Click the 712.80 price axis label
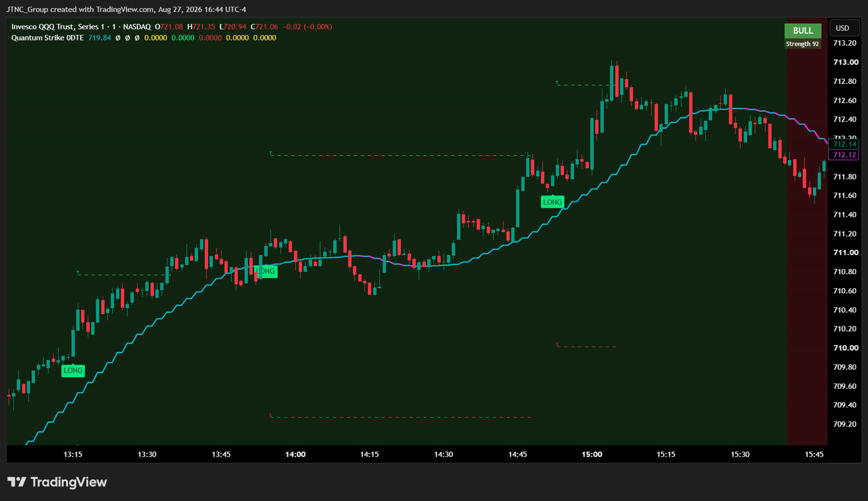 (x=845, y=82)
